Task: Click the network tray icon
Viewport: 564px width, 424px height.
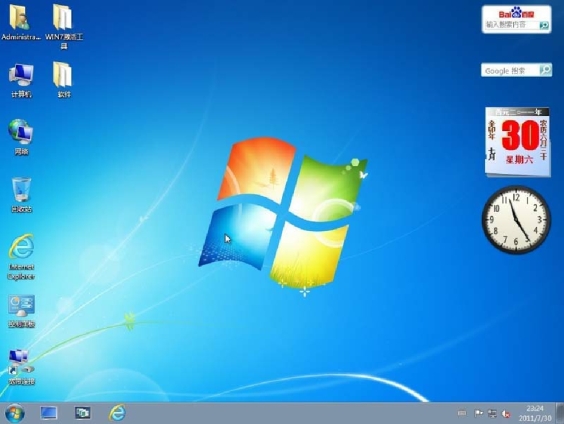Action: pos(492,414)
